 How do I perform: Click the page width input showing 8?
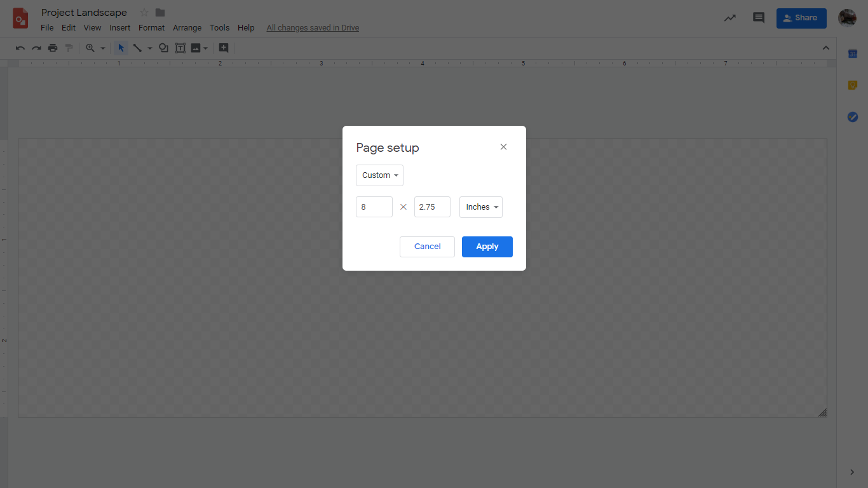tap(374, 207)
